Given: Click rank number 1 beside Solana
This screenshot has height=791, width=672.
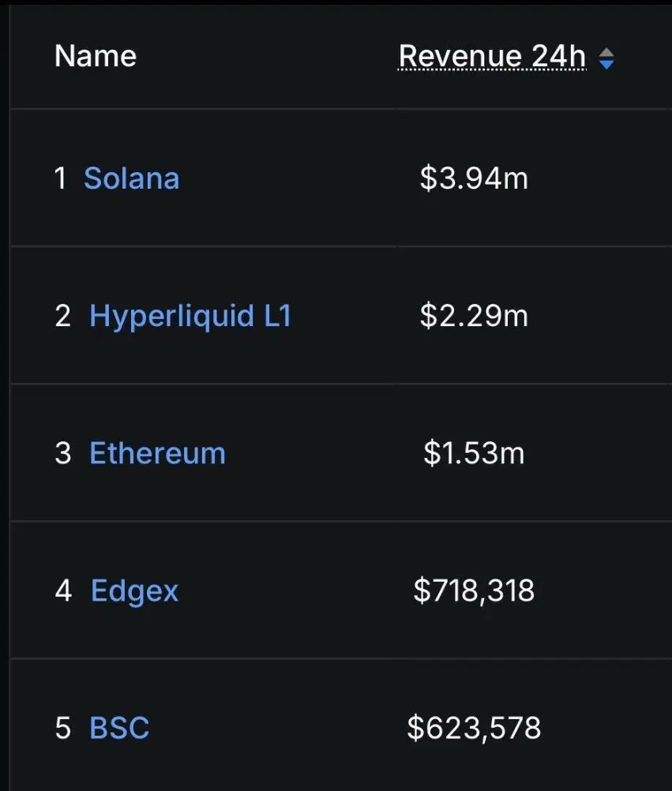Looking at the screenshot, I should pos(61,178).
